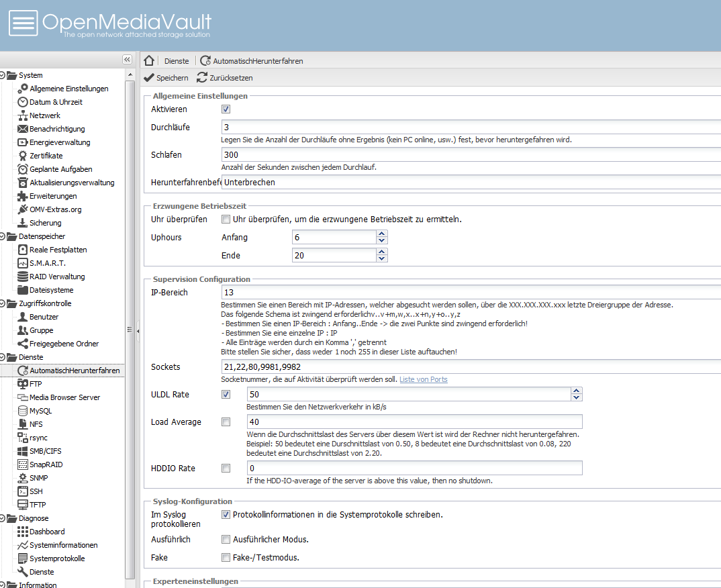Click Dienste in the breadcrumb

point(177,60)
